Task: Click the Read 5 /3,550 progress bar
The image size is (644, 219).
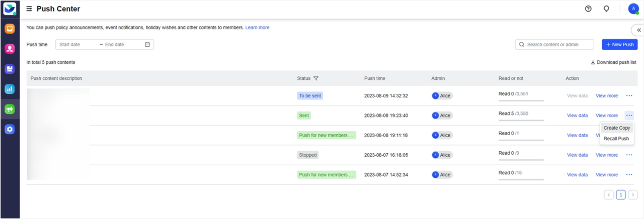Action: 521,121
